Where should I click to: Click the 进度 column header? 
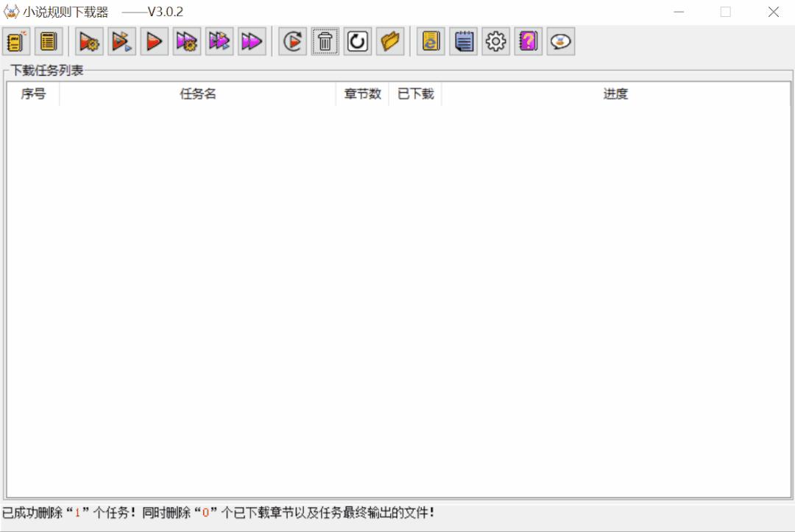click(615, 93)
